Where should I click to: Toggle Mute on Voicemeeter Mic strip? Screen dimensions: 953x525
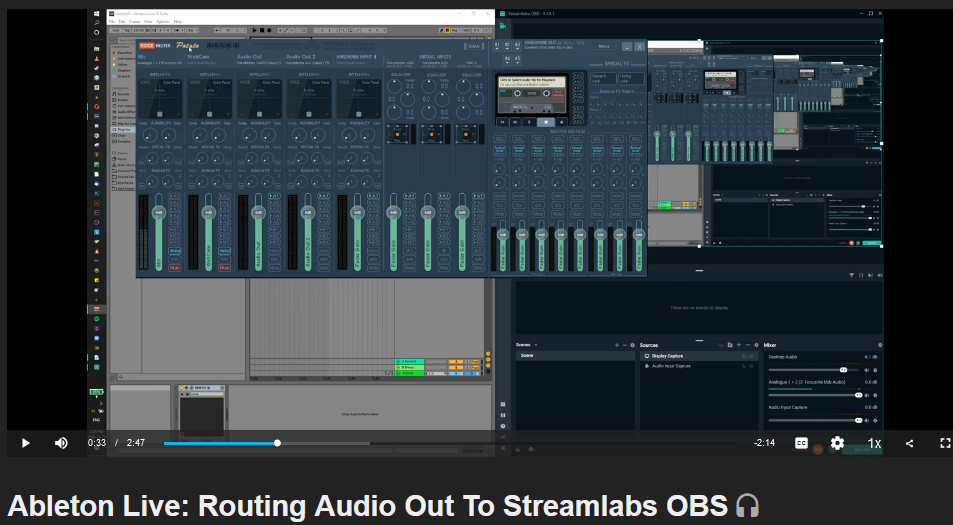[x=174, y=267]
